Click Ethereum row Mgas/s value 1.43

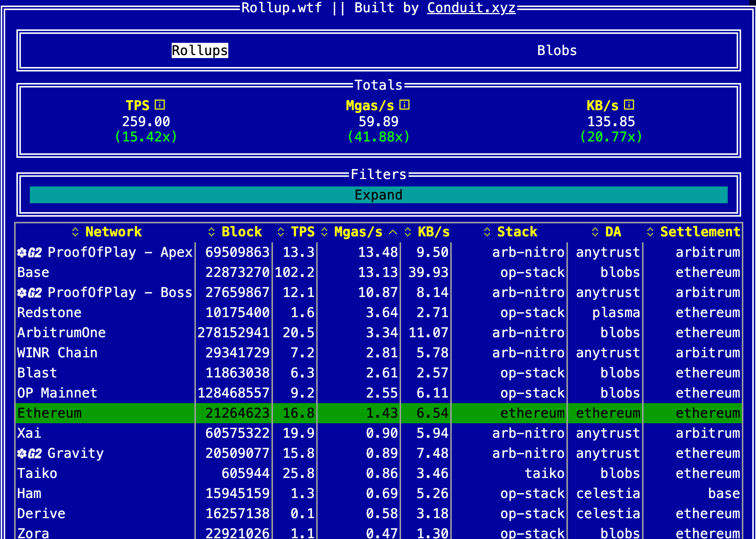[382, 413]
